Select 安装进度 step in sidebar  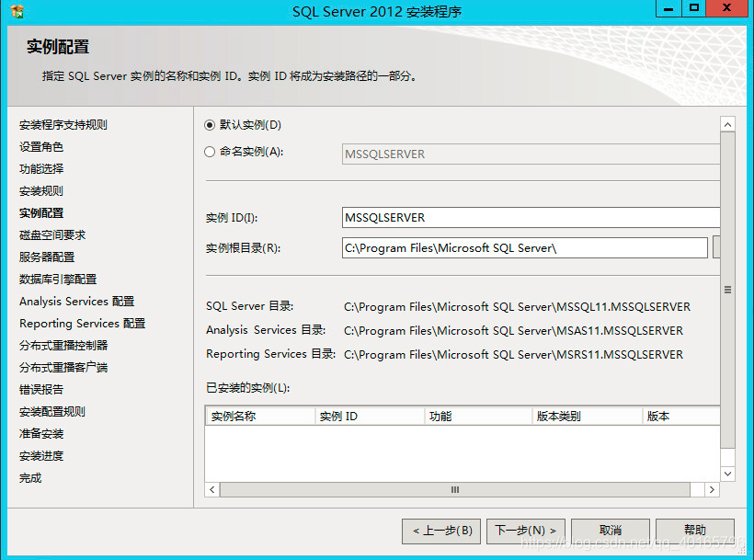40,456
